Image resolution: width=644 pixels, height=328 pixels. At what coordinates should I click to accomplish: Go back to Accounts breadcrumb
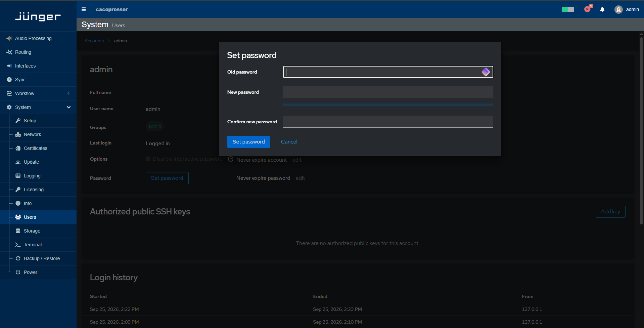tap(94, 41)
